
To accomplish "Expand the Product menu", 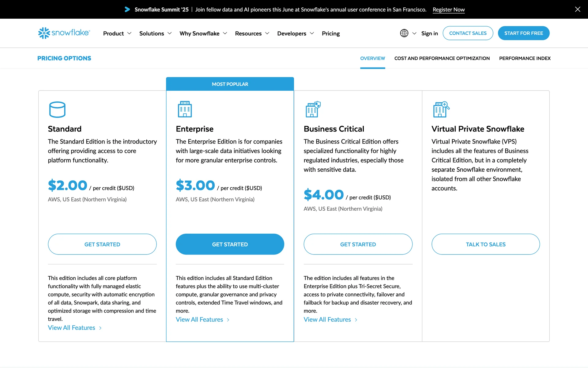I will coord(117,33).
